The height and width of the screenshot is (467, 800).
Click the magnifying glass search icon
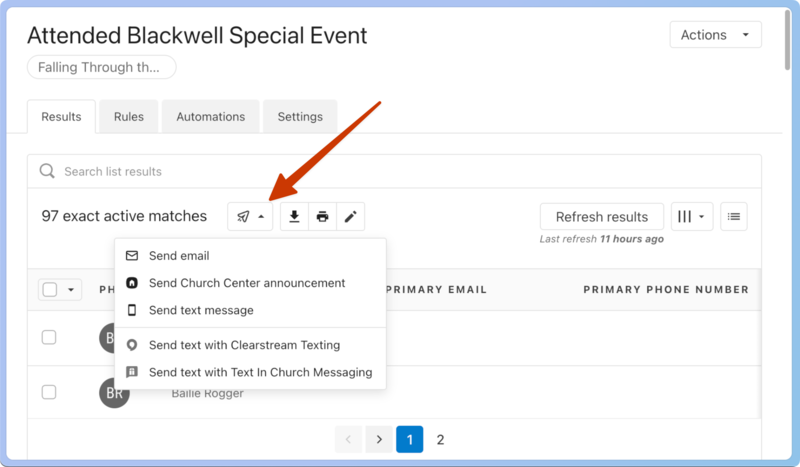point(47,171)
